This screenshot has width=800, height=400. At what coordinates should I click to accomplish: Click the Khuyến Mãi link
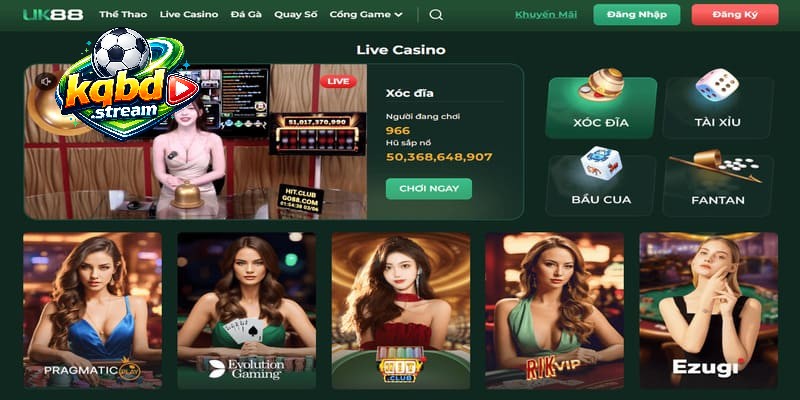(x=546, y=15)
